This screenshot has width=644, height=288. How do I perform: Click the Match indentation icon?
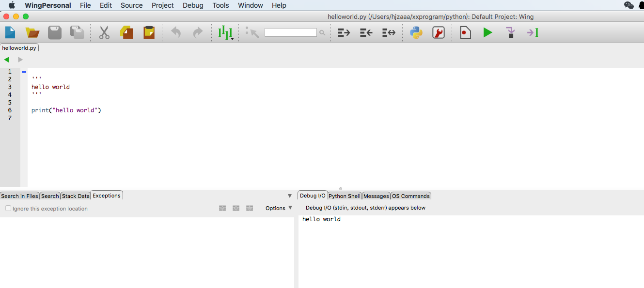point(389,32)
